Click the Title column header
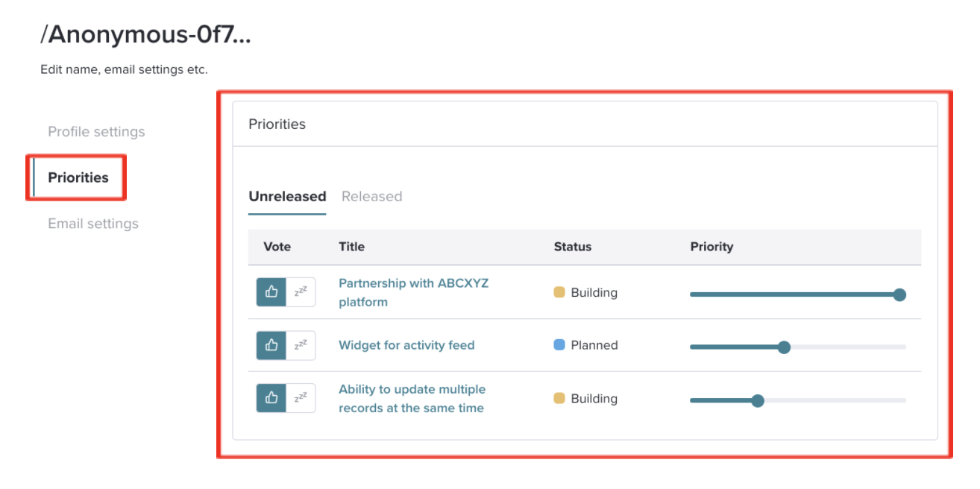Image resolution: width=980 pixels, height=489 pixels. point(351,247)
